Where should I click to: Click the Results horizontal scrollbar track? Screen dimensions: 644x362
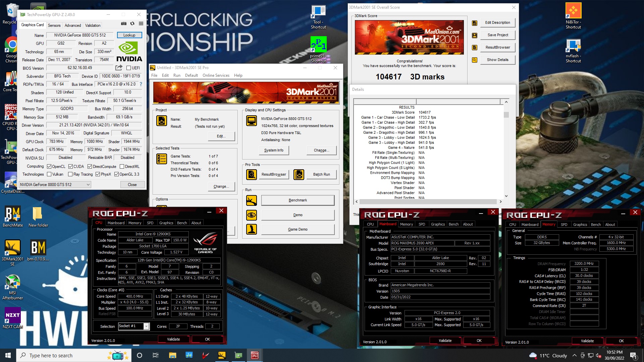tap(428, 202)
